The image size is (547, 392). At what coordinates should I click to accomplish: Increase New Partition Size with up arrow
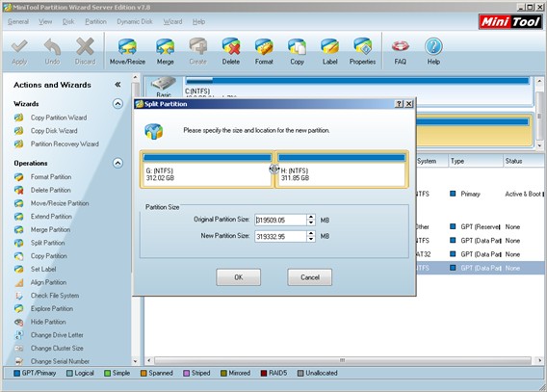coord(311,233)
